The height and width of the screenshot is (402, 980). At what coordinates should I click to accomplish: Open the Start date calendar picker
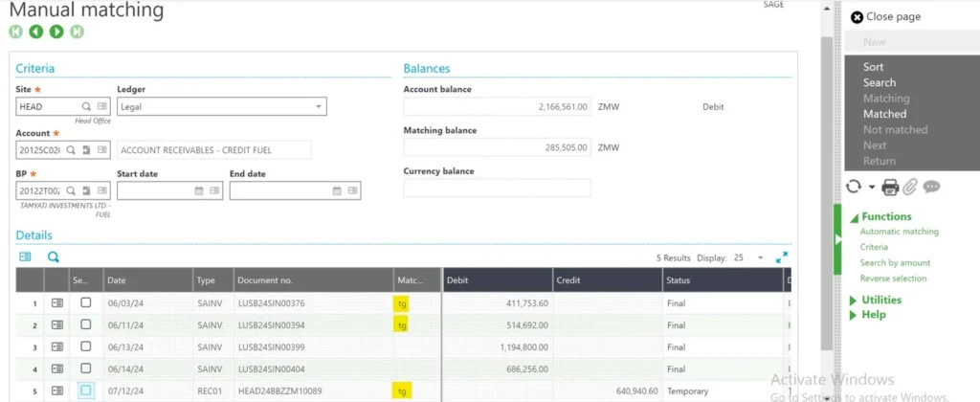pos(199,190)
